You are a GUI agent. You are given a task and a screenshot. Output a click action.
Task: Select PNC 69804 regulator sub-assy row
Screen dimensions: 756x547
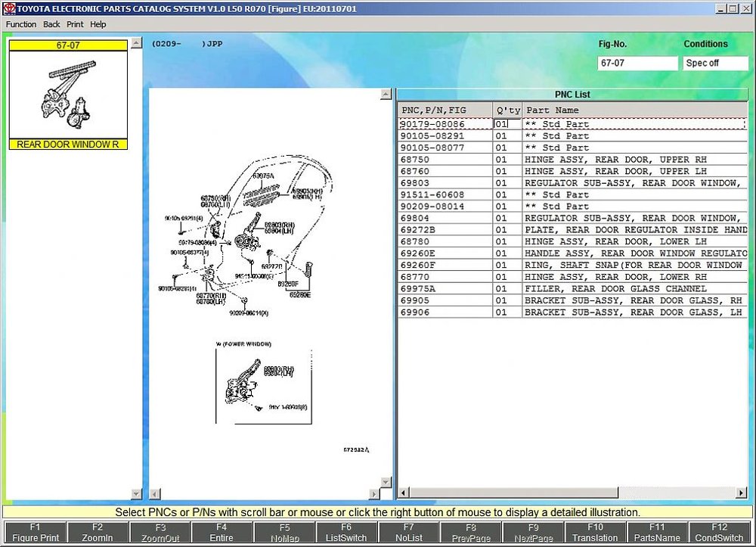573,218
